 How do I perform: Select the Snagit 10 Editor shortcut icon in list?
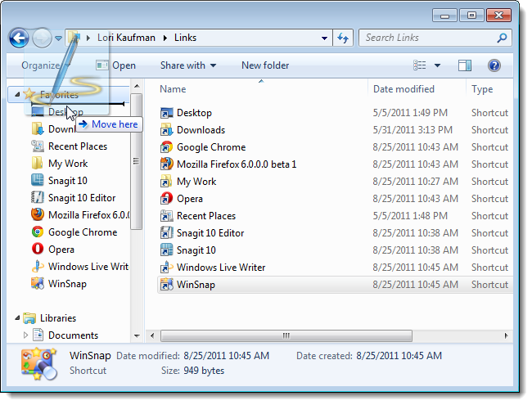click(167, 233)
